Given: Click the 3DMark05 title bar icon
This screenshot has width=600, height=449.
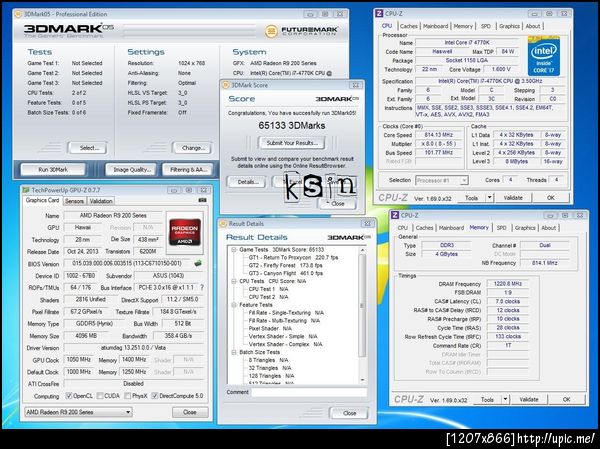Looking at the screenshot, I should pos(18,14).
